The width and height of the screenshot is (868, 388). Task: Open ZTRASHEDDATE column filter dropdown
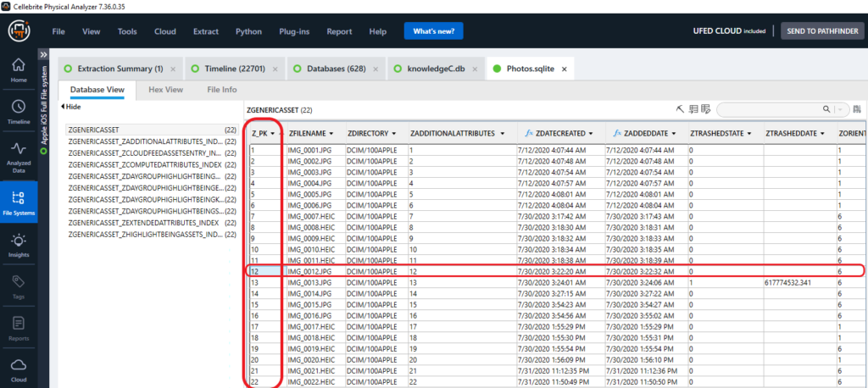click(822, 133)
